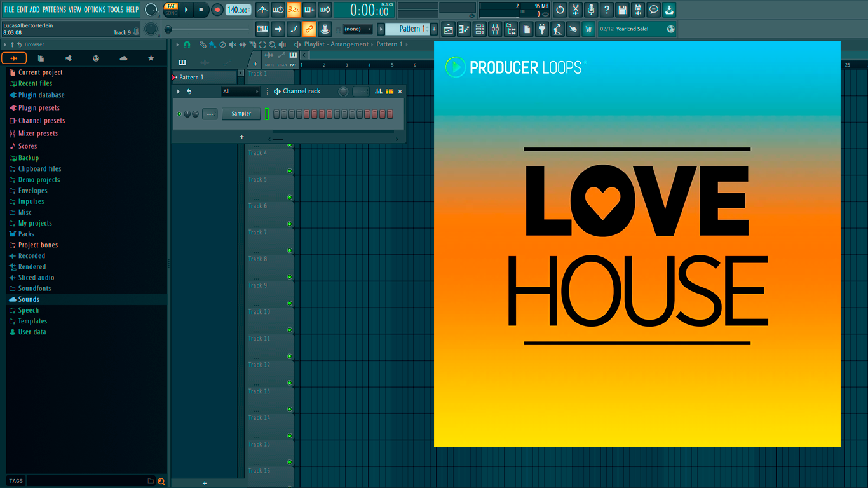Open the ADD menu
The width and height of the screenshot is (868, 488).
coord(35,10)
